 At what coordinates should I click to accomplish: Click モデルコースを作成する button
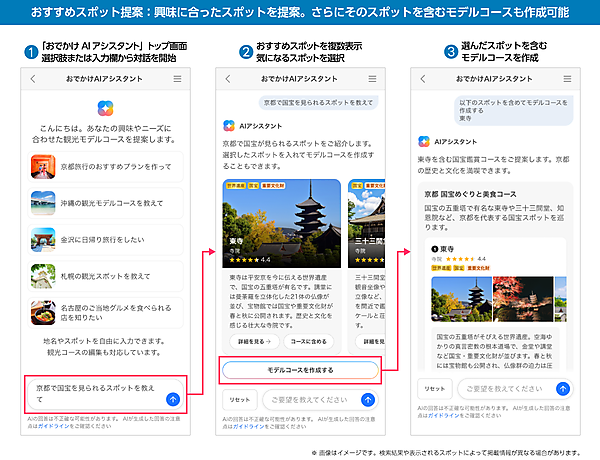(300, 369)
